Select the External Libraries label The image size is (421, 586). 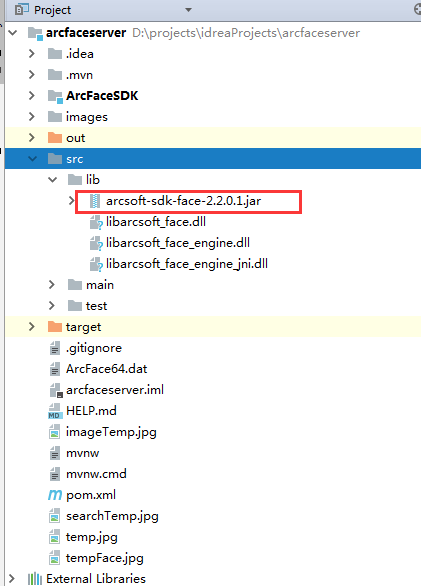(96, 579)
